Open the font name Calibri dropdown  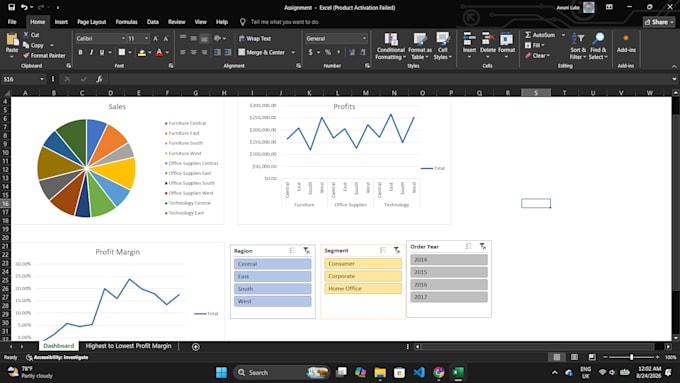click(123, 39)
